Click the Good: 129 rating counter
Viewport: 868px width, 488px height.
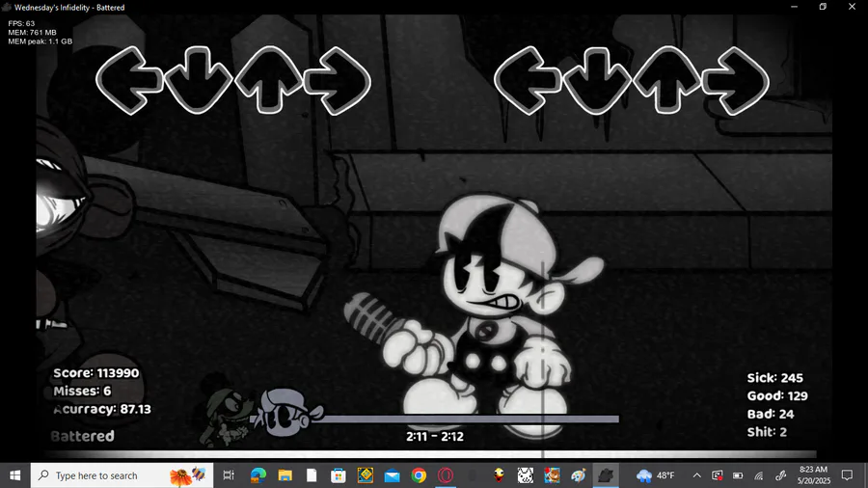point(777,395)
